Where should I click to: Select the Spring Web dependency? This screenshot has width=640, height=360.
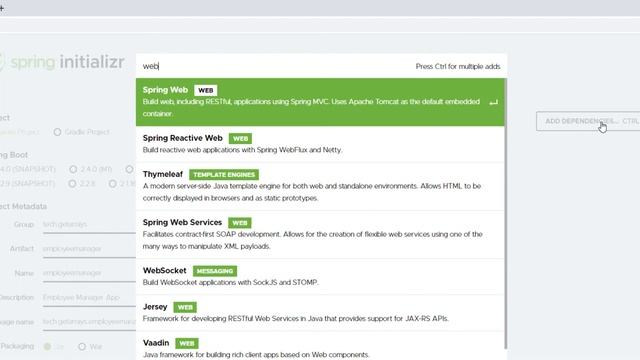(x=320, y=102)
